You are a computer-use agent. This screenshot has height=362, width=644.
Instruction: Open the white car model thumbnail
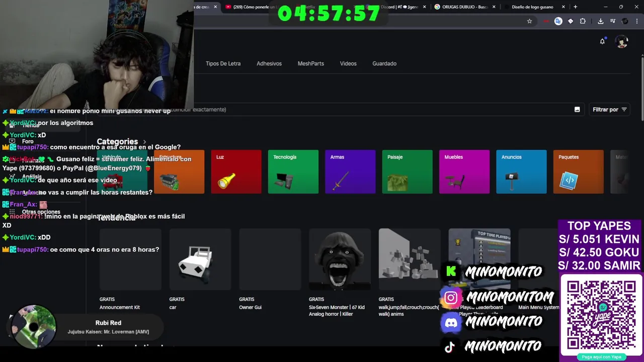200,259
